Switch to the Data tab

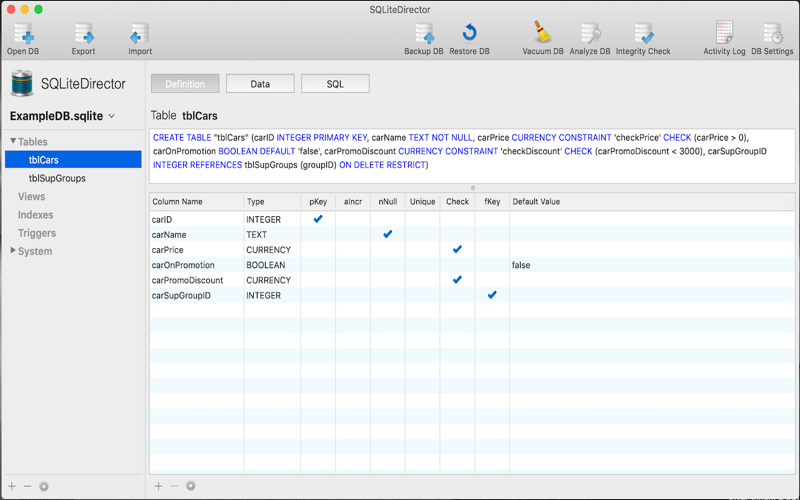[x=260, y=84]
